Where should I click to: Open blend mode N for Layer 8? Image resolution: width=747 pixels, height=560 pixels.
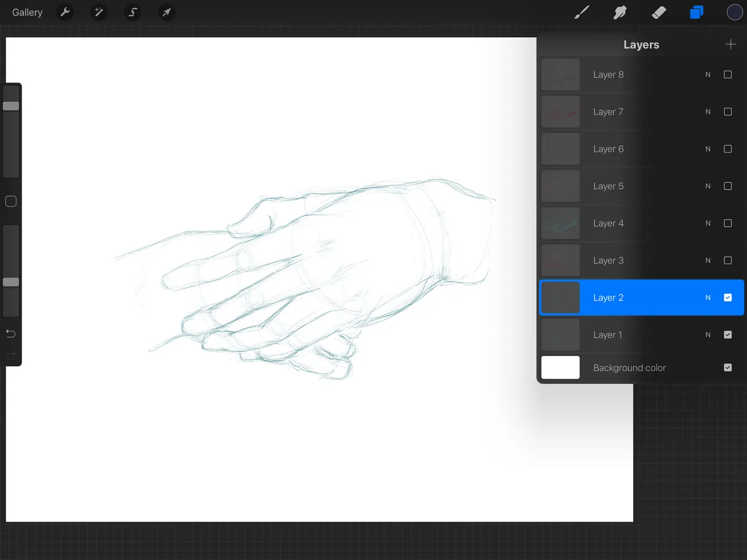pyautogui.click(x=708, y=75)
